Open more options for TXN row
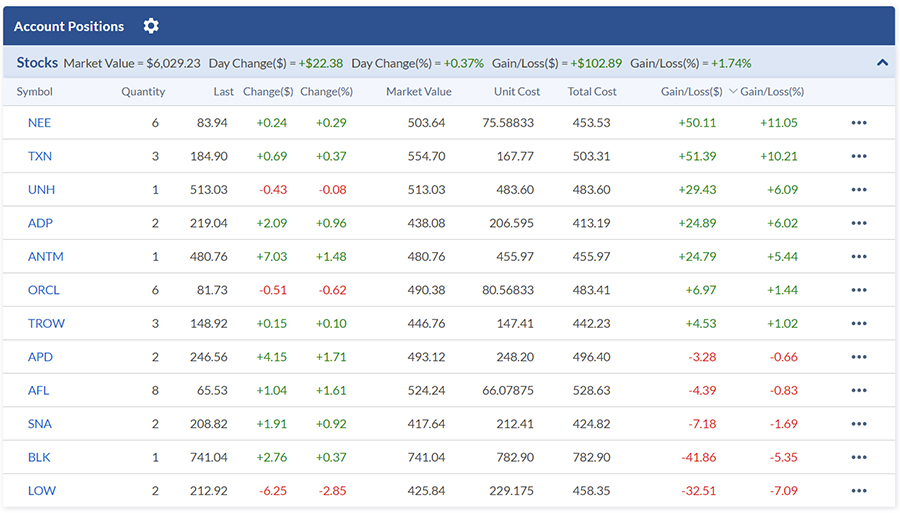 click(x=859, y=156)
